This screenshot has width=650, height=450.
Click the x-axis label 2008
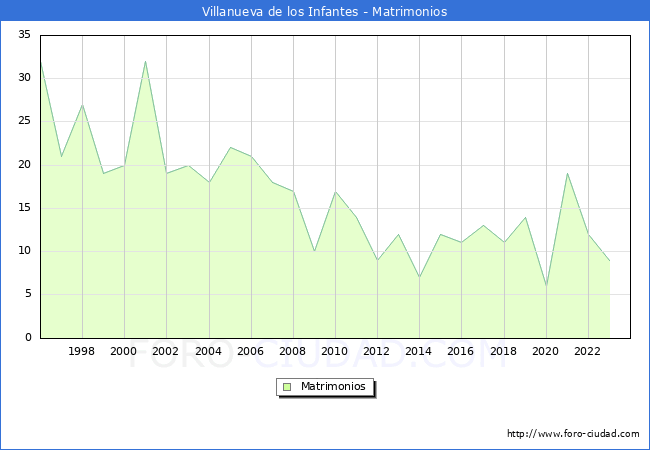point(293,351)
